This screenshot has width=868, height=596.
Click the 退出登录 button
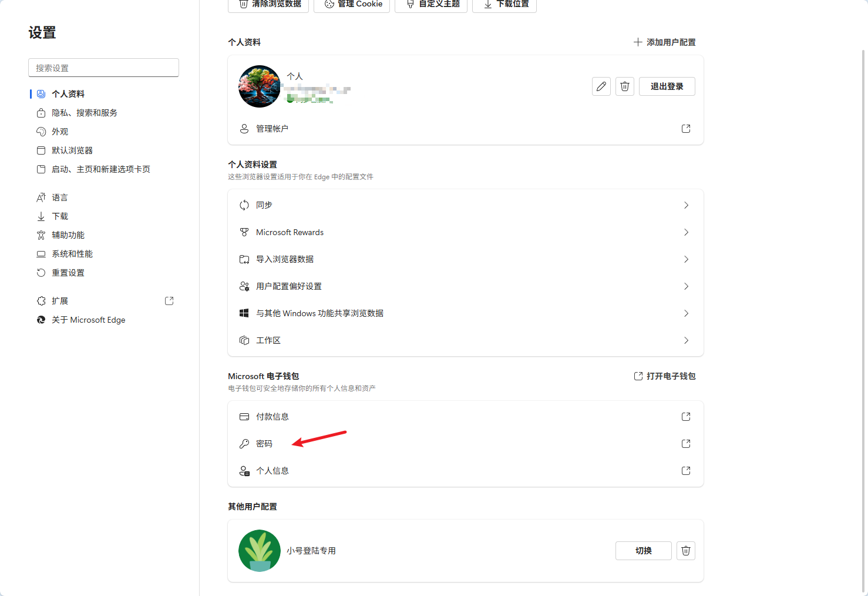point(667,86)
